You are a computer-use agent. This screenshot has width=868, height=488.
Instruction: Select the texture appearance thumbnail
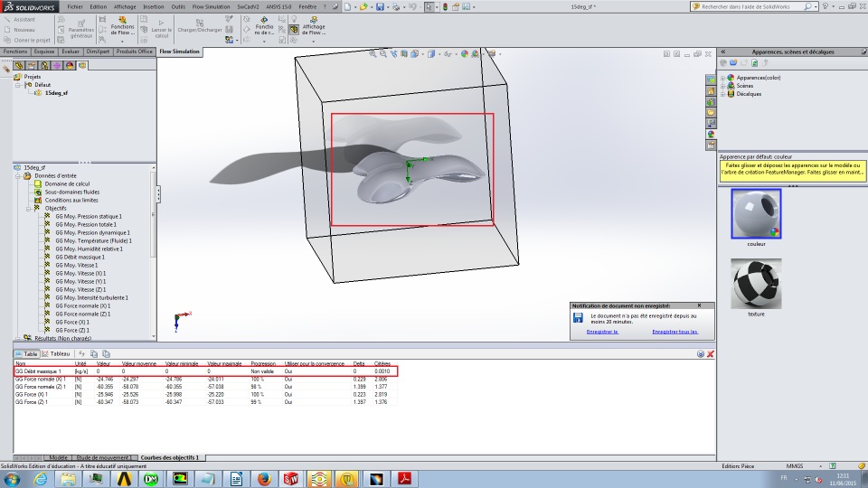point(756,284)
